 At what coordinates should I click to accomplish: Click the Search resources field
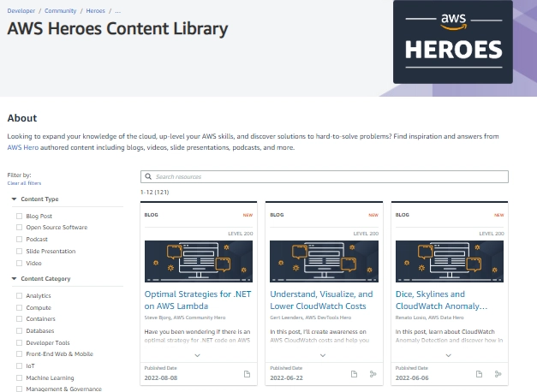coord(325,176)
